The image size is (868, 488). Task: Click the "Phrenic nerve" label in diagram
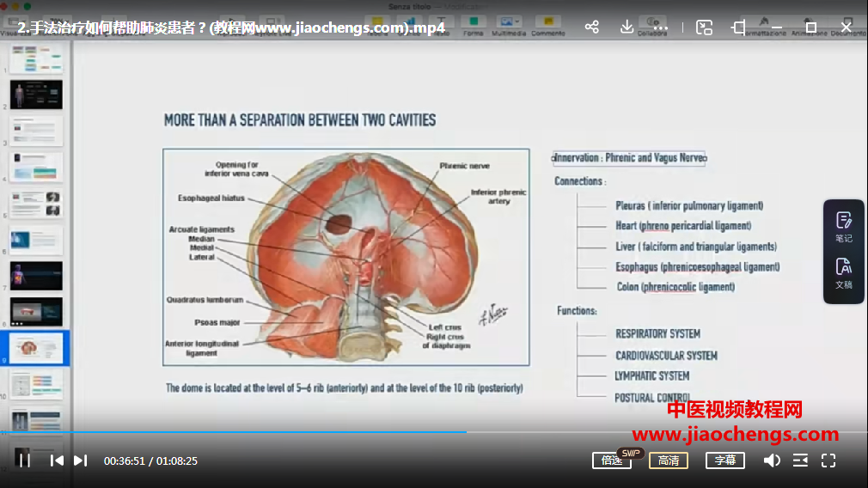tap(464, 166)
